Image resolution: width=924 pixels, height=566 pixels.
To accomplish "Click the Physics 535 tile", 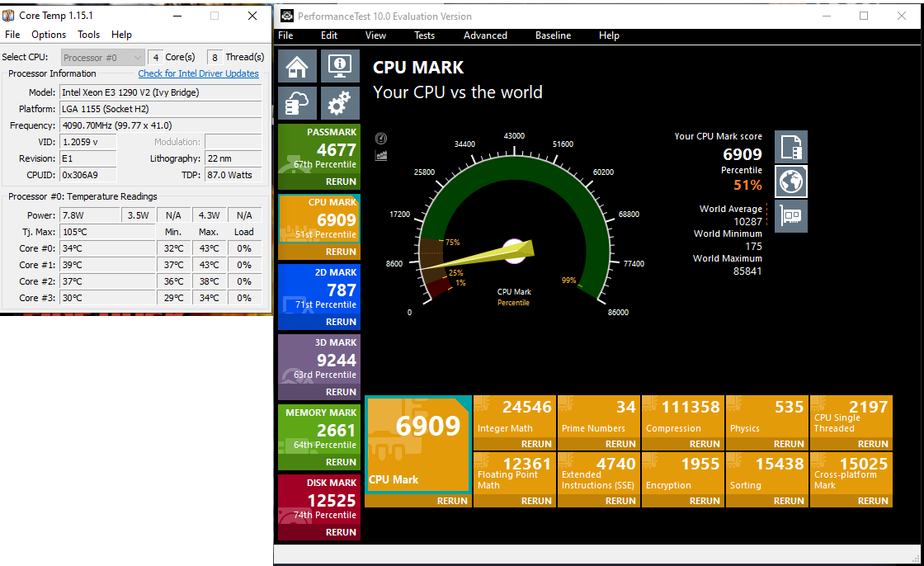I will (x=766, y=416).
